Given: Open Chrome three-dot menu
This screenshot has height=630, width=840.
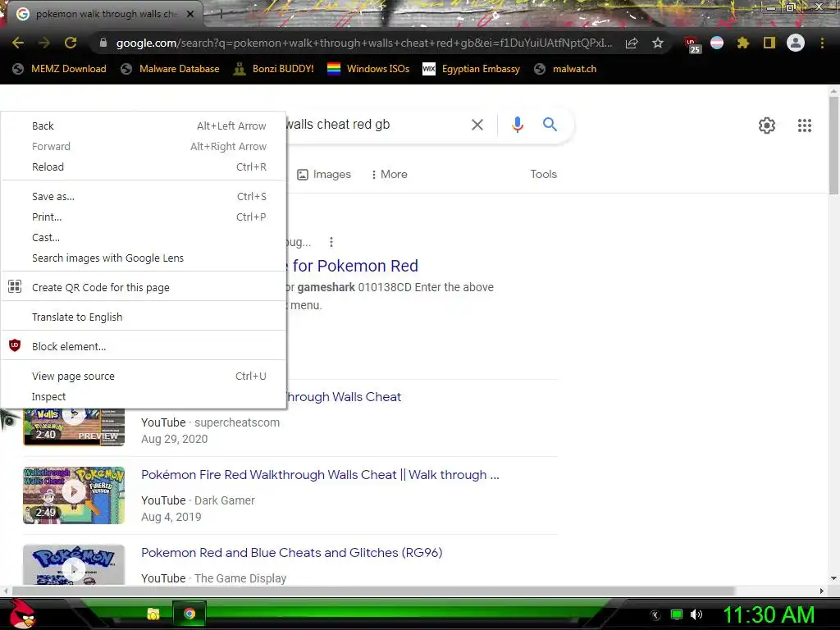Looking at the screenshot, I should pos(822,43).
